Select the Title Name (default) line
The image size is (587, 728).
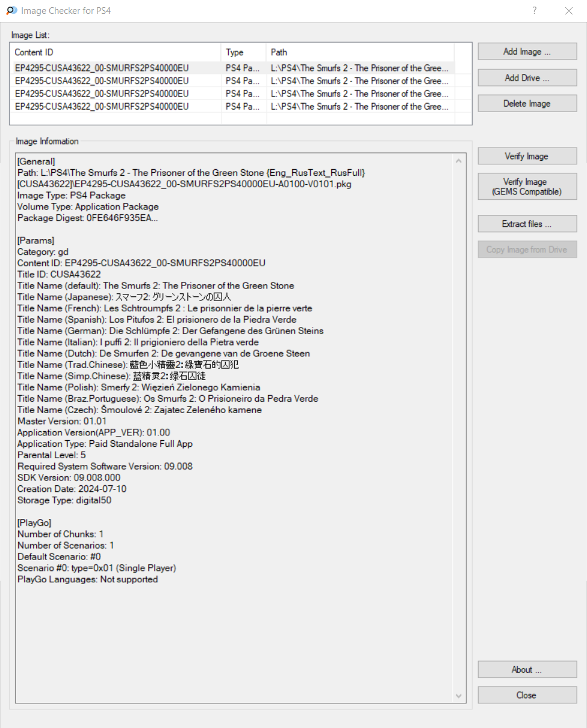click(x=155, y=285)
